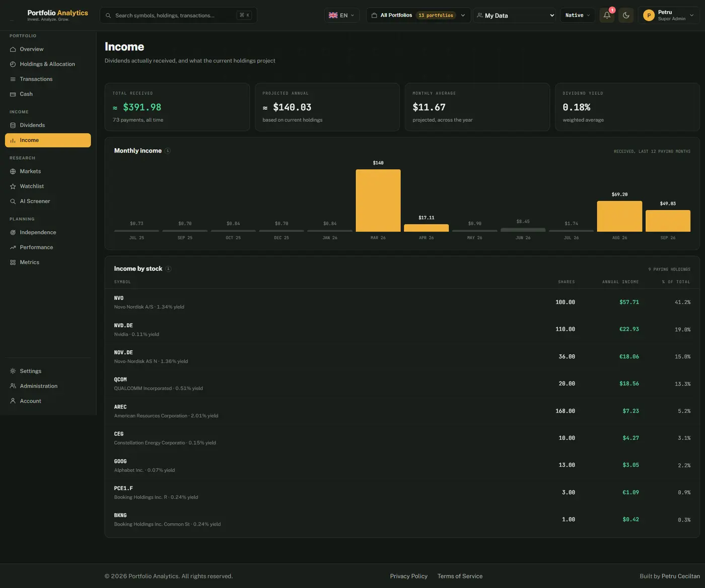The image size is (705, 588).
Task: Click the ⌘K shortcut badge
Action: click(x=244, y=16)
